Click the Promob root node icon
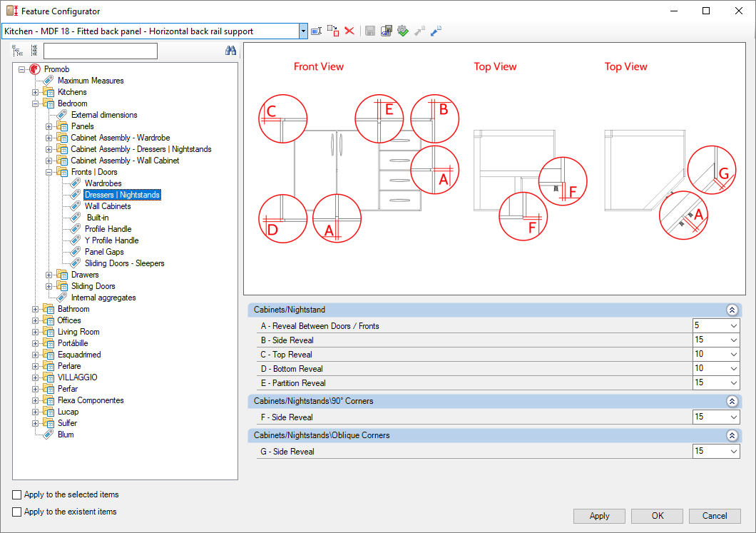The height and width of the screenshot is (533, 756). pyautogui.click(x=34, y=69)
